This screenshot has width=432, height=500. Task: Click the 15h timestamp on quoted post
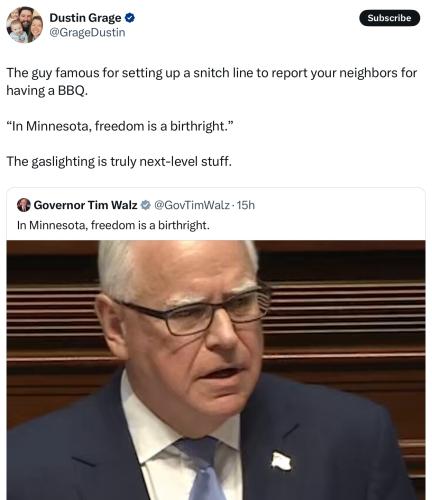coord(246,205)
